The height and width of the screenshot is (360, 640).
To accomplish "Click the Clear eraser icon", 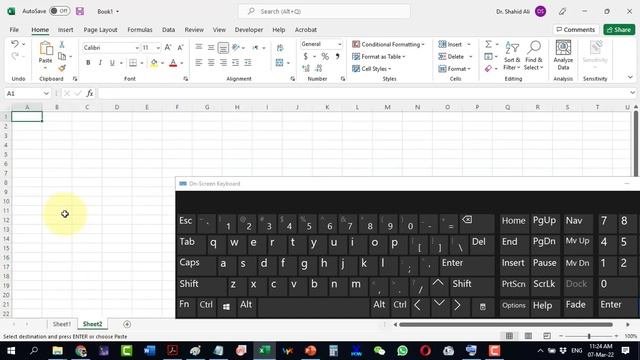I will pyautogui.click(x=488, y=69).
